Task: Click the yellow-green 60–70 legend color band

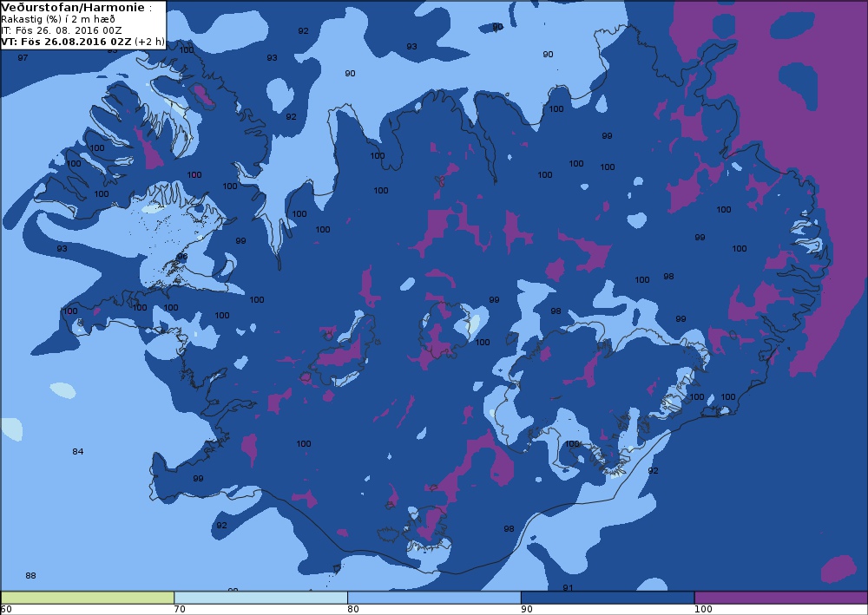Action: (x=88, y=598)
